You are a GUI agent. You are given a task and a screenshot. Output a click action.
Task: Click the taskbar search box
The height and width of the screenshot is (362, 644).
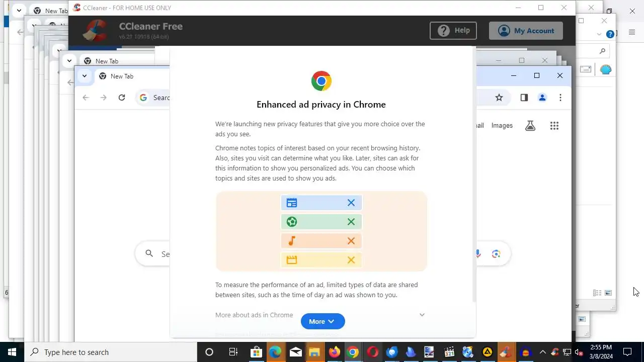click(x=111, y=352)
